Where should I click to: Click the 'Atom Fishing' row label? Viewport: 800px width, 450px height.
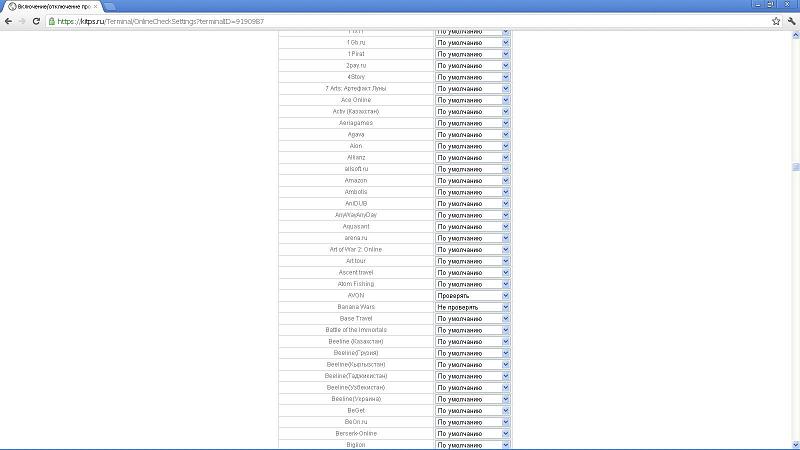click(x=356, y=284)
